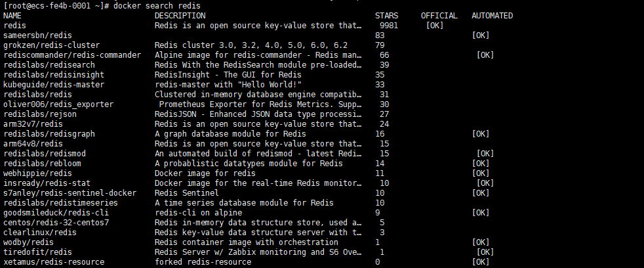Image resolution: width=644 pixels, height=268 pixels.
Task: Select the DESCRIPTION column header
Action: (x=180, y=16)
